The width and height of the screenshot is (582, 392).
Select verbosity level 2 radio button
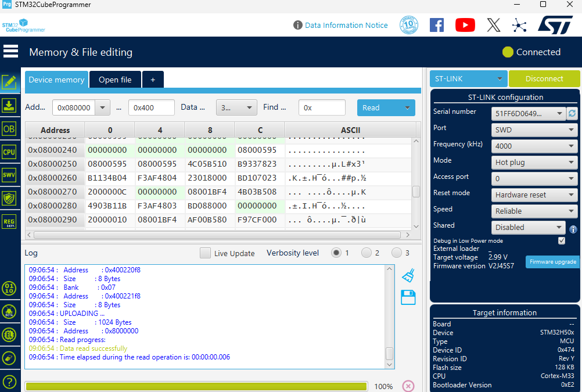pos(367,253)
